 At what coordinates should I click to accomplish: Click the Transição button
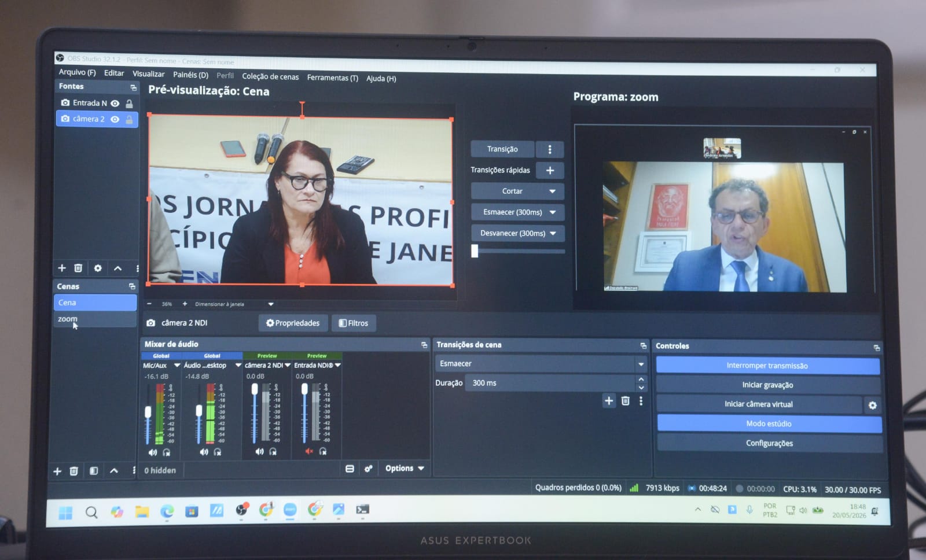[x=502, y=149]
